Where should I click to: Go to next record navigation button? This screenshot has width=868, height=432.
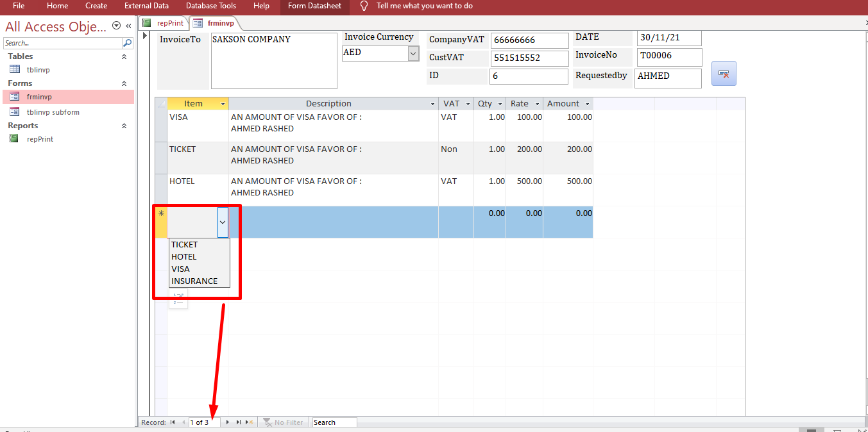[227, 422]
